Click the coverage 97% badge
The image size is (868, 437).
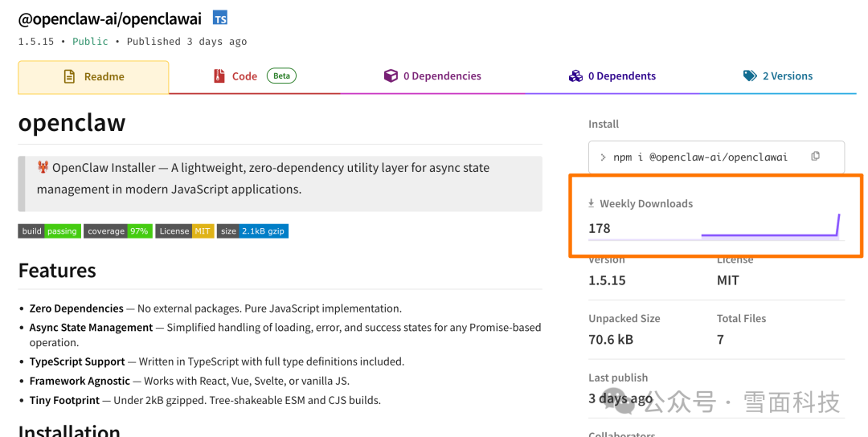coord(117,231)
